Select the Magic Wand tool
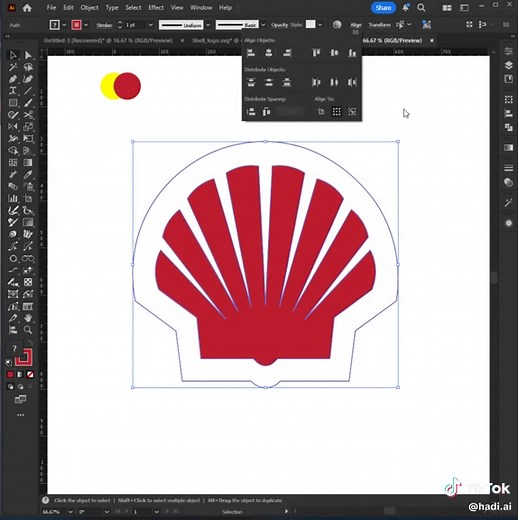 [x=13, y=67]
